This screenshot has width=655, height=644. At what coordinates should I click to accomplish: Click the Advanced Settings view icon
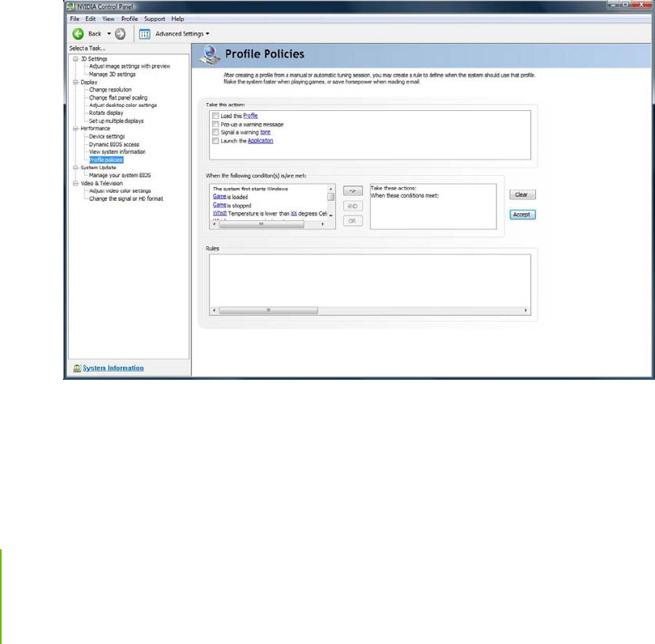pyautogui.click(x=145, y=34)
